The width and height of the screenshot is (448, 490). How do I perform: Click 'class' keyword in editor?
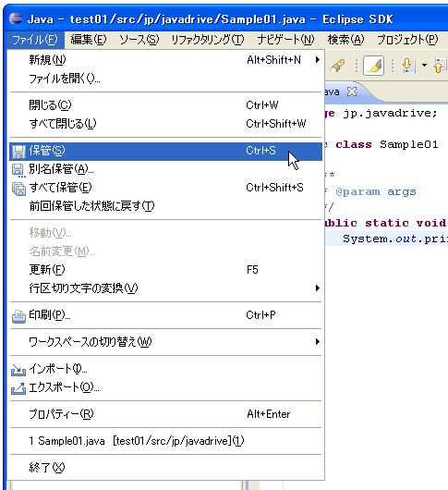[x=354, y=144]
